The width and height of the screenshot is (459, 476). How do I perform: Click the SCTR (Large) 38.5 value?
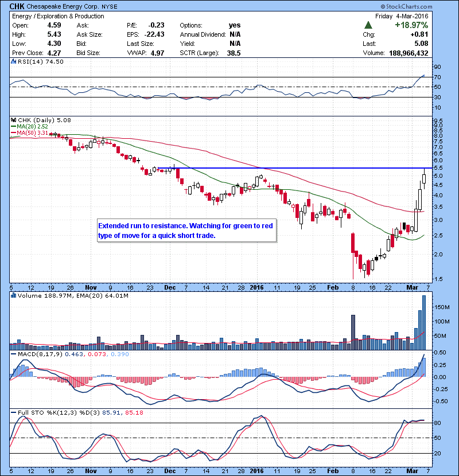point(234,53)
